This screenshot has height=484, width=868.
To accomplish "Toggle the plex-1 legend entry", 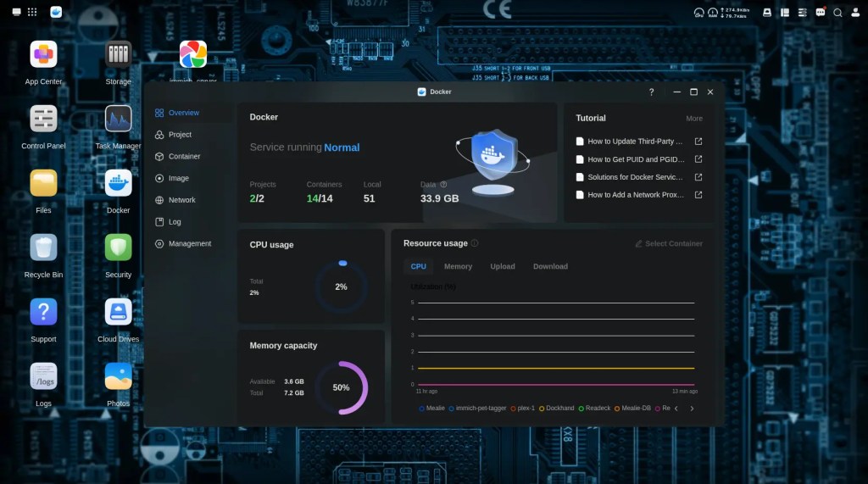I will (522, 408).
